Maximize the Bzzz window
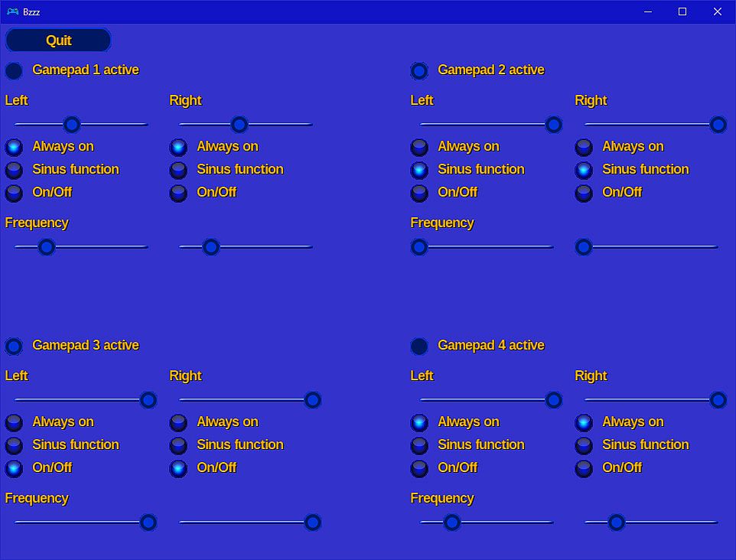 pyautogui.click(x=682, y=11)
